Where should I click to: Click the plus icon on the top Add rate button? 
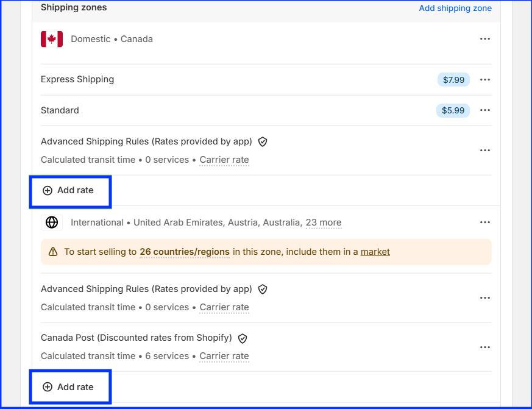pyautogui.click(x=48, y=191)
